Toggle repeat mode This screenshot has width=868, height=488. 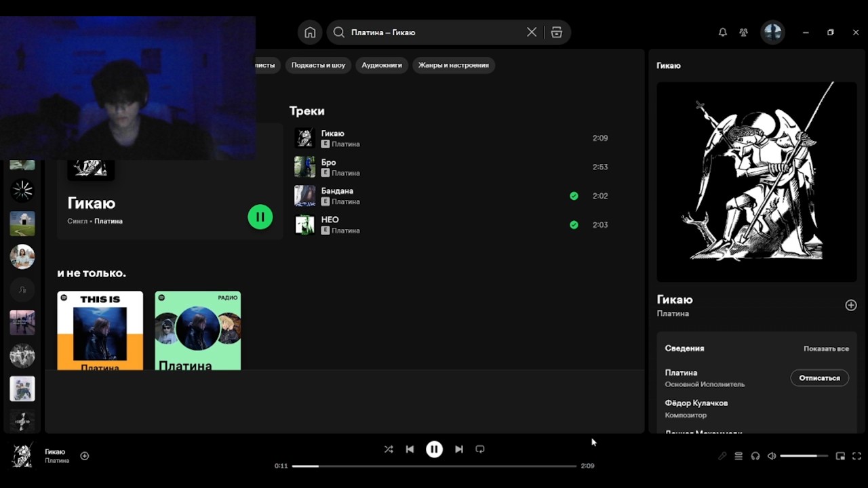click(480, 449)
